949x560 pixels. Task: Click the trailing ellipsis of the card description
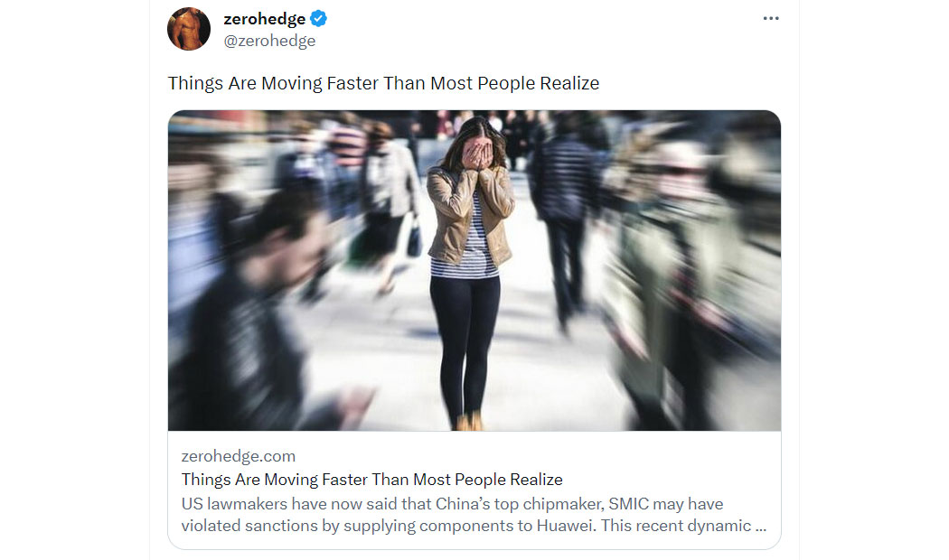click(x=761, y=527)
